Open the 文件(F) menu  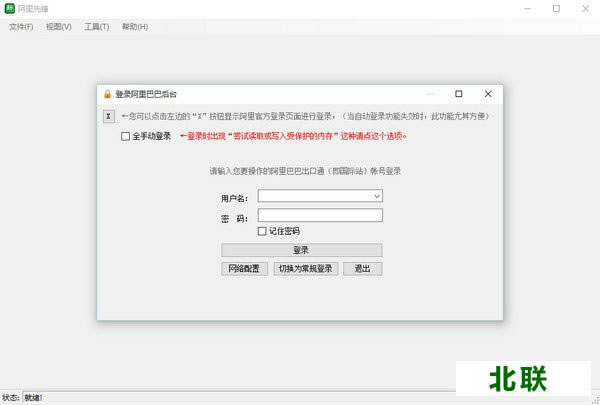[x=21, y=27]
